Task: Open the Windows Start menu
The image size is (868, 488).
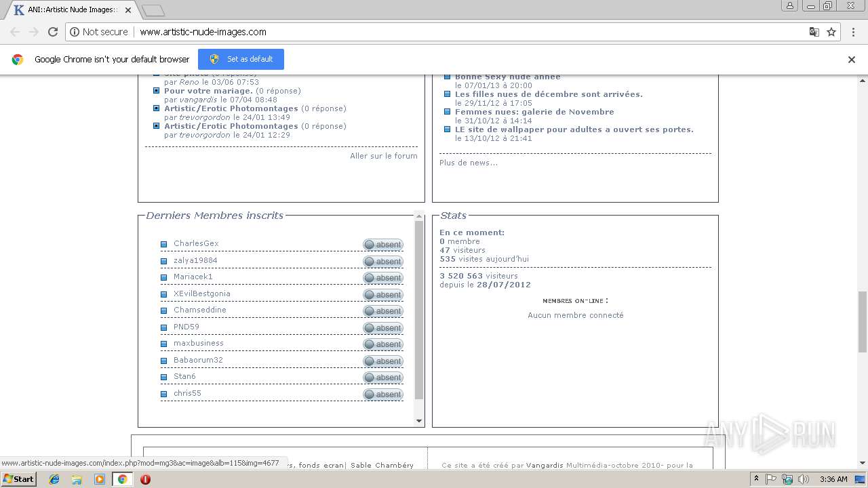Action: pos(18,479)
